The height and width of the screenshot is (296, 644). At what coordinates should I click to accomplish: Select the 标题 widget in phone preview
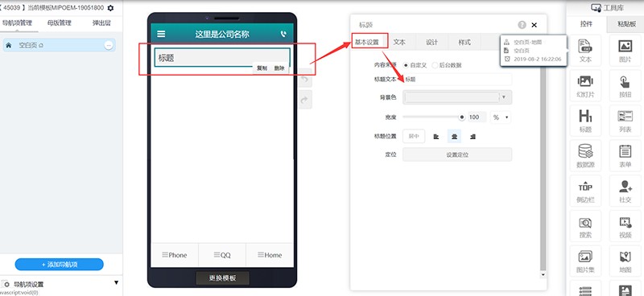222,58
